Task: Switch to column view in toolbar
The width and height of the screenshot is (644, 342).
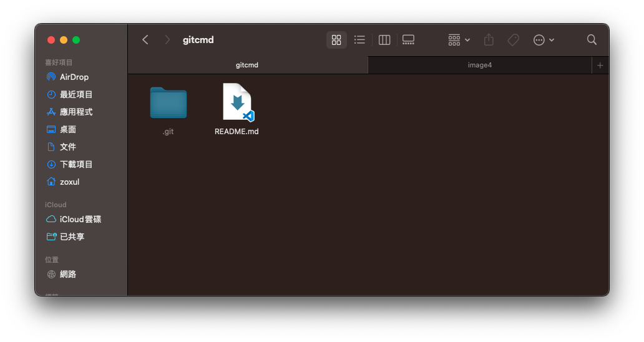Action: coord(384,40)
